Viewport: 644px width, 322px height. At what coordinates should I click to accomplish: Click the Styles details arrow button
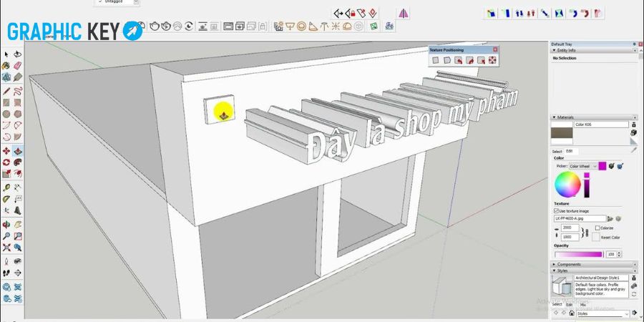[634, 313]
